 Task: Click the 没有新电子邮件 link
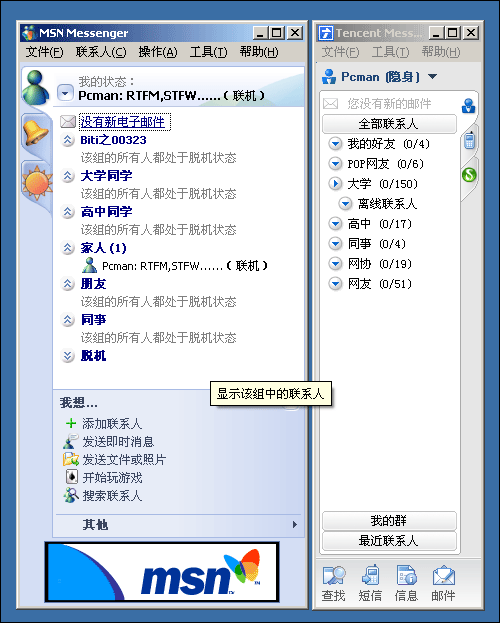pyautogui.click(x=122, y=122)
